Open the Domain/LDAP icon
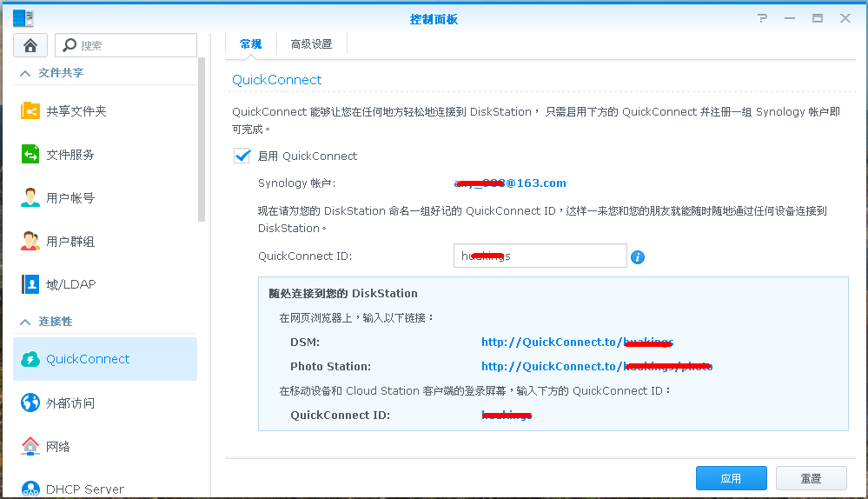The width and height of the screenshot is (868, 499). pyautogui.click(x=30, y=284)
